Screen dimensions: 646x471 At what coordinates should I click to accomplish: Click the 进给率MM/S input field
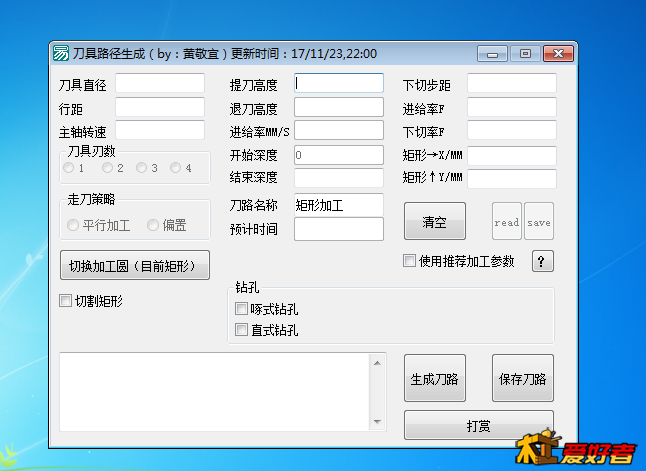coord(339,130)
